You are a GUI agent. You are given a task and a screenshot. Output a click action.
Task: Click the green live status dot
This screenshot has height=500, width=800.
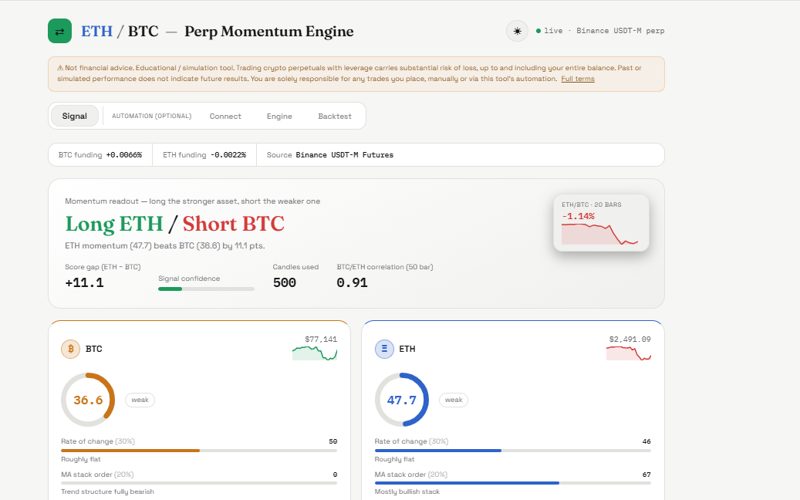(538, 31)
